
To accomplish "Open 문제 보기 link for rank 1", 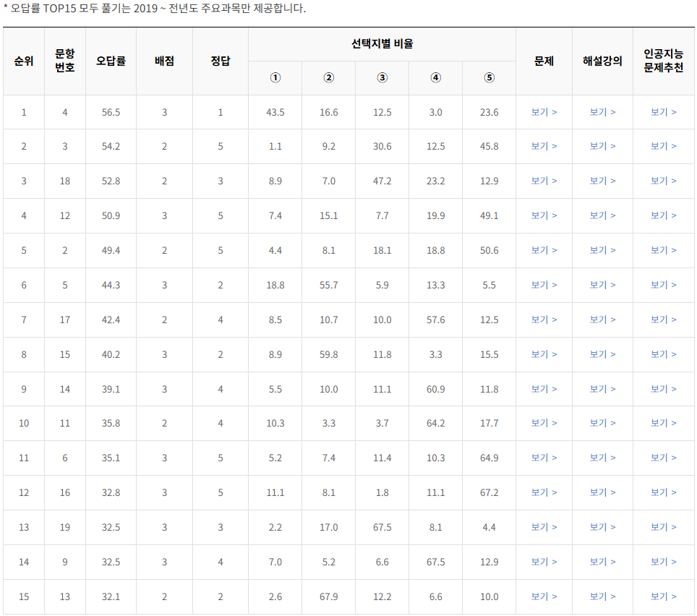I will point(544,112).
